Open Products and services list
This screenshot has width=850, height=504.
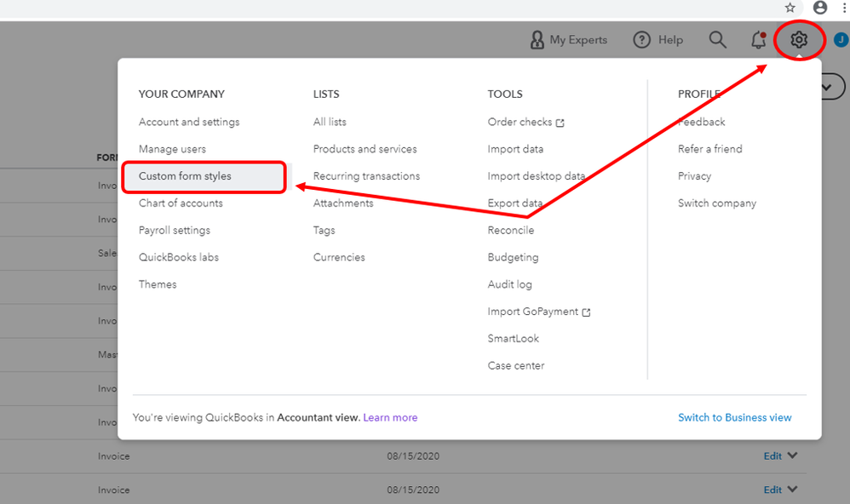[x=365, y=149]
